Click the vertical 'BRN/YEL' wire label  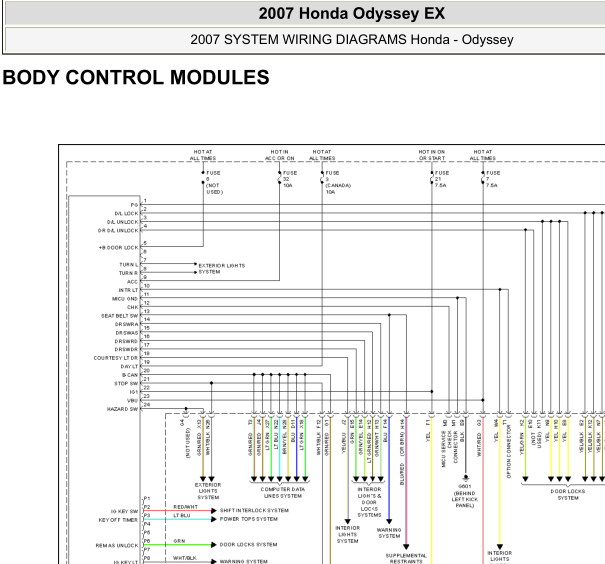point(285,444)
